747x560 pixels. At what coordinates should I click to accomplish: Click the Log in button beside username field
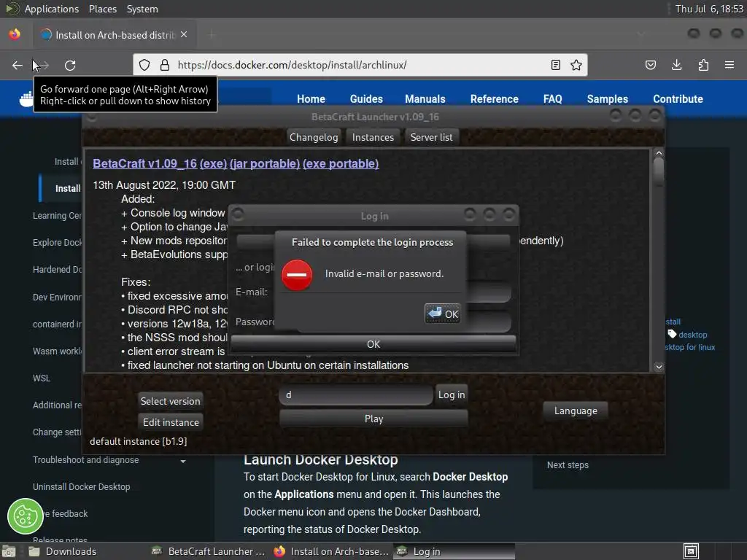point(451,394)
